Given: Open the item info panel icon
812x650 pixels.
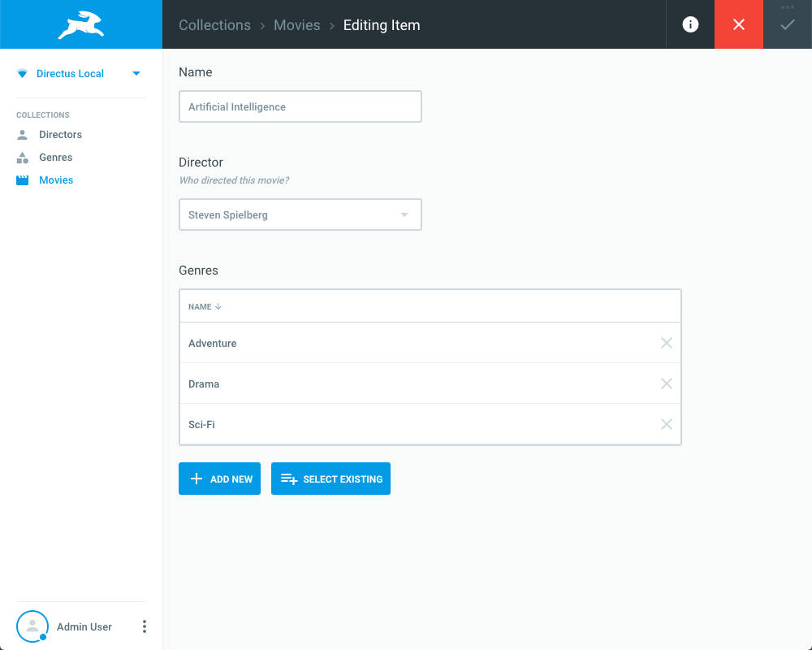Looking at the screenshot, I should [x=690, y=24].
